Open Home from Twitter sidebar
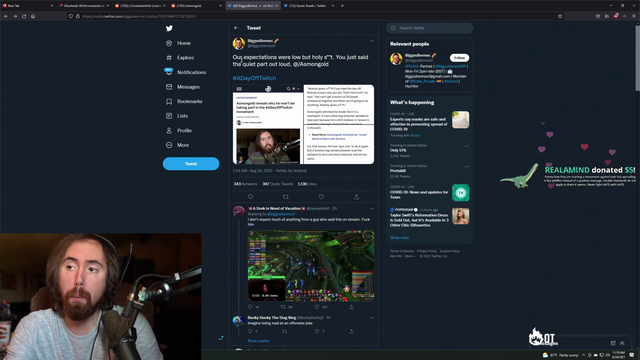 tap(178, 43)
